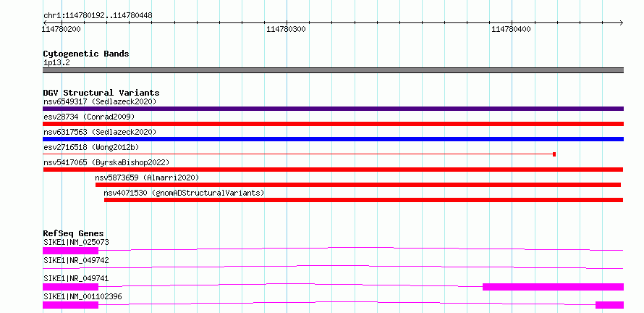
Task: Select the RefSeq Genes track title
Action: pos(73,233)
